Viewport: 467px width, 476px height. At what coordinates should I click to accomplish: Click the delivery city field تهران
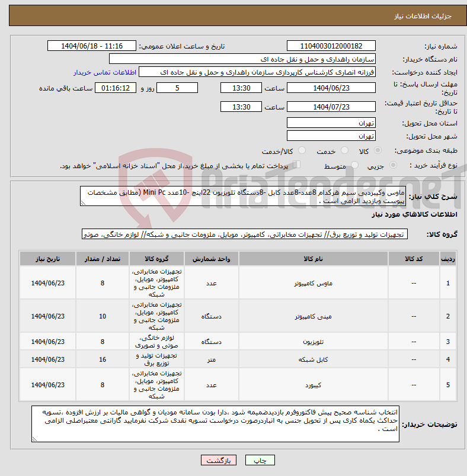(x=331, y=136)
